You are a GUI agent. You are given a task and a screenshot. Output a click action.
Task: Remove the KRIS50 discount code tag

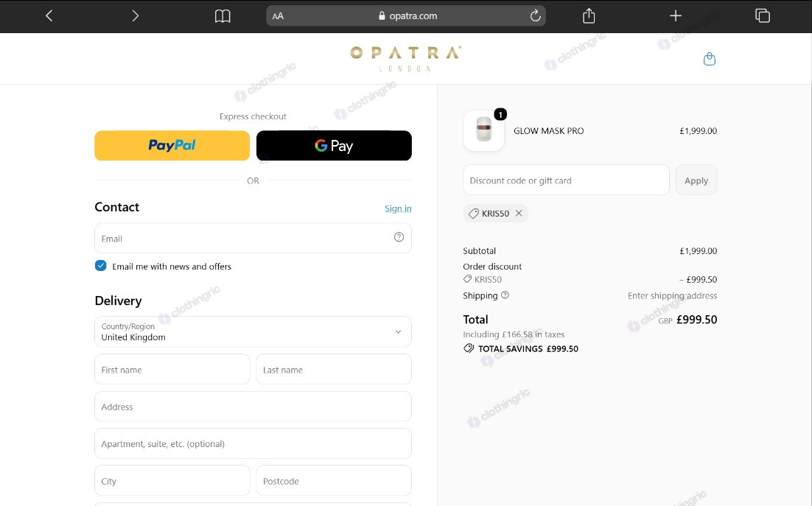click(x=519, y=213)
